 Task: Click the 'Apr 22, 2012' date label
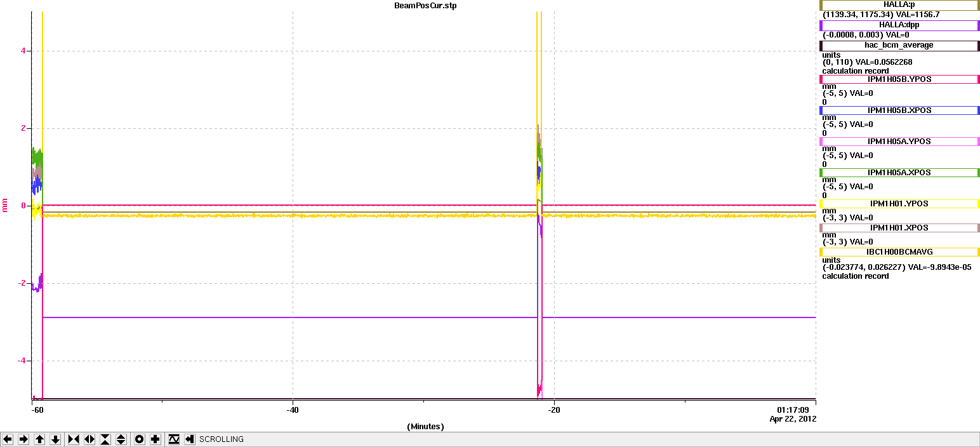[x=793, y=419]
